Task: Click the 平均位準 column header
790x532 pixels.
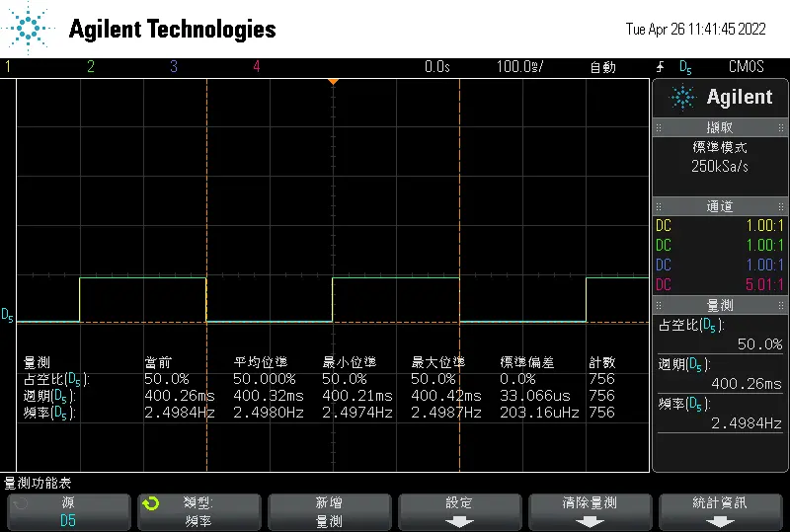Action: (261, 362)
